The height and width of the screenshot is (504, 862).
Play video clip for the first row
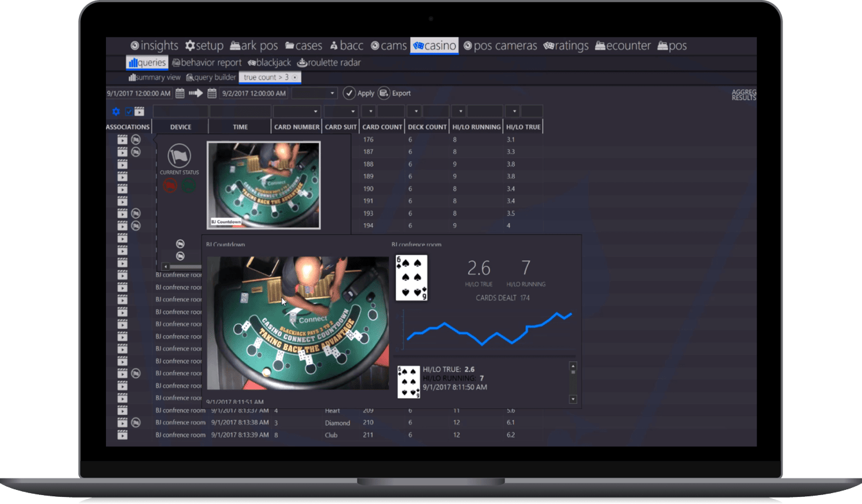tap(123, 140)
